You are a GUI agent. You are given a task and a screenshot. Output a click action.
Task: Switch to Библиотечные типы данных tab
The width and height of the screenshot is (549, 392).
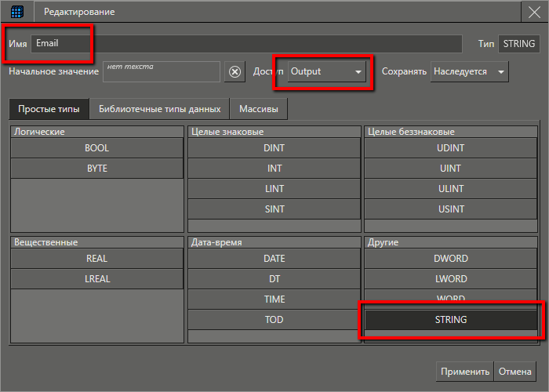click(x=159, y=108)
